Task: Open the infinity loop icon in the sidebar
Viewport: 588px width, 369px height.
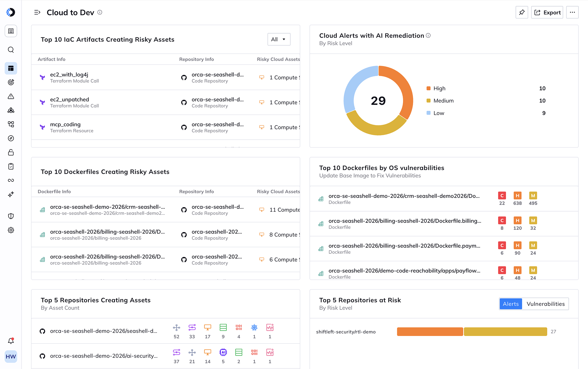Action: coord(11,180)
